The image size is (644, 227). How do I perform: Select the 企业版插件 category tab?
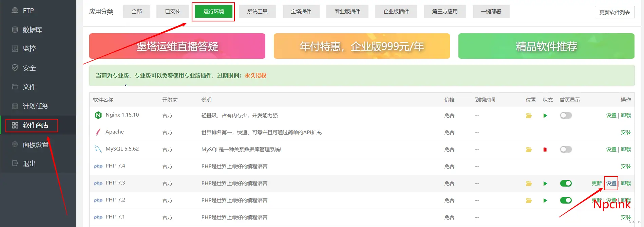[396, 11]
